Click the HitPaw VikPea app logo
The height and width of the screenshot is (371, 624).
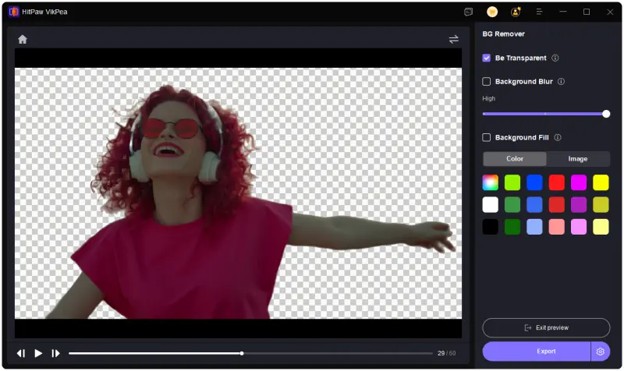14,12
